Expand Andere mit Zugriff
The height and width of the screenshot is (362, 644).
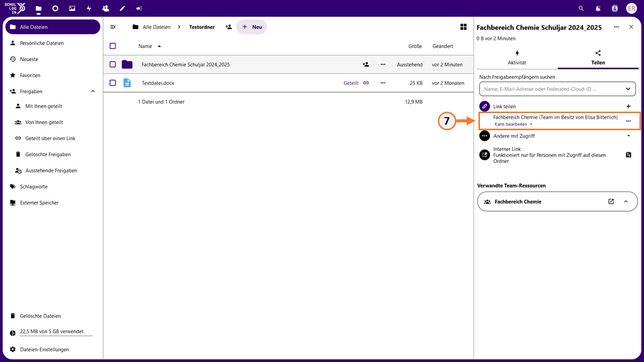click(x=628, y=136)
